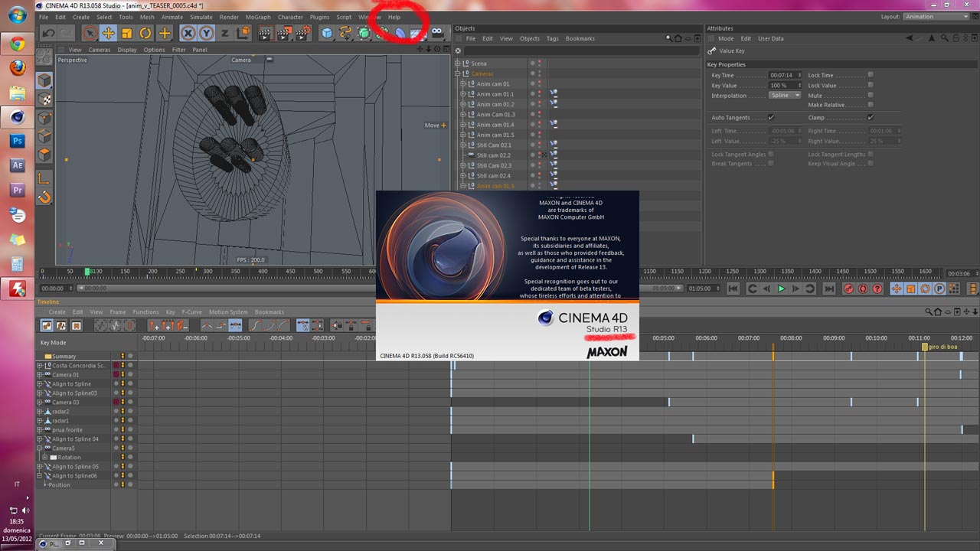Click the Undo arrow in the toolbar
Image resolution: width=980 pixels, height=551 pixels.
[x=48, y=33]
